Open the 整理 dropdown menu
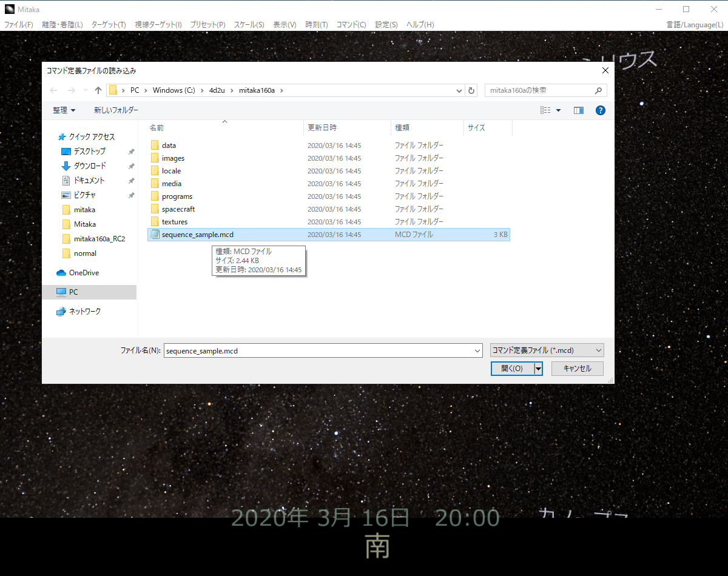The height and width of the screenshot is (576, 728). [64, 110]
